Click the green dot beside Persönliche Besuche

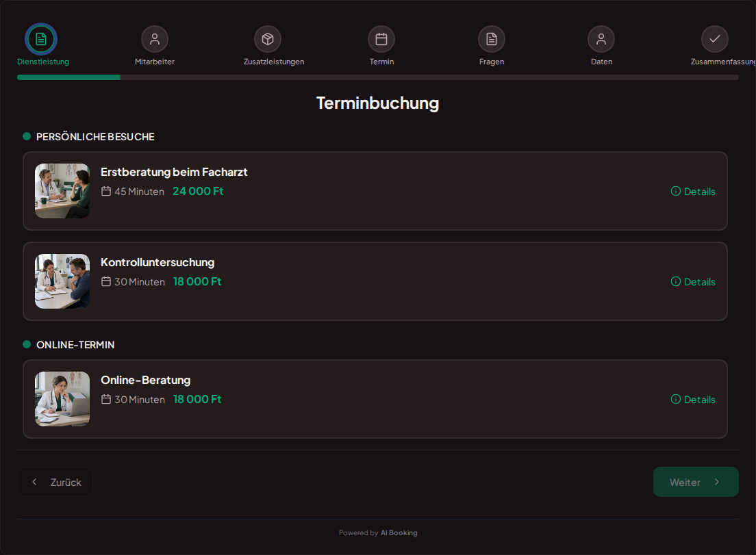[x=27, y=136]
